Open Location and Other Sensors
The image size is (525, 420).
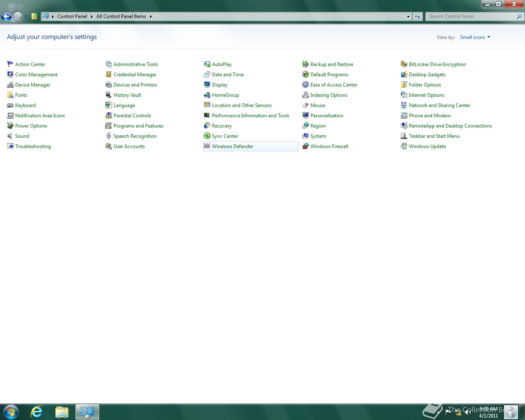tap(242, 105)
